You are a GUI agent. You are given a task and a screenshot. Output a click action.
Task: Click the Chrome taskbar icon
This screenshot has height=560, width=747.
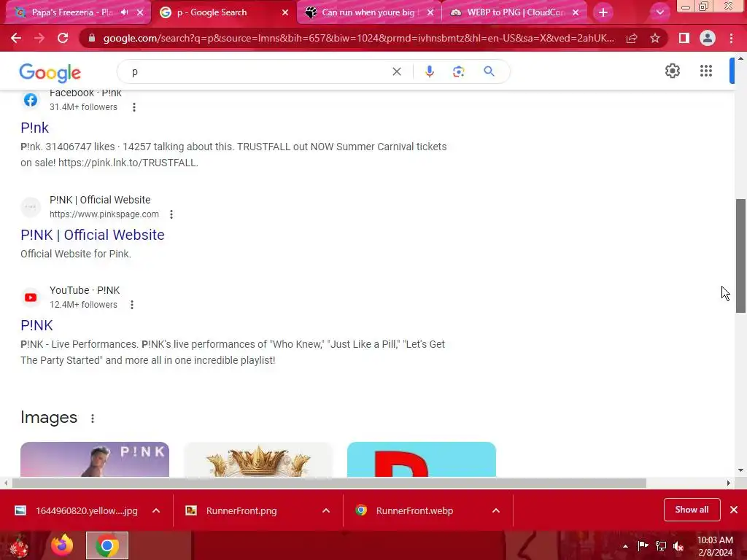107,545
